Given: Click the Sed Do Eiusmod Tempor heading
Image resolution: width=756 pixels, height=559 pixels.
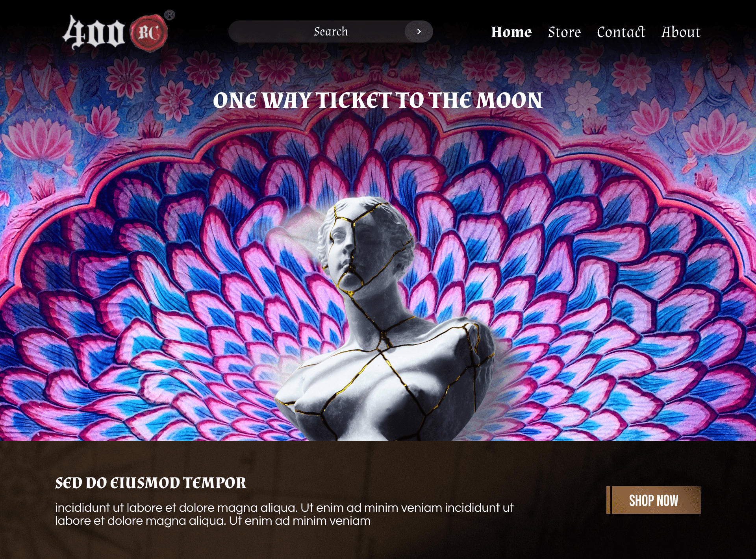Looking at the screenshot, I should [x=151, y=483].
